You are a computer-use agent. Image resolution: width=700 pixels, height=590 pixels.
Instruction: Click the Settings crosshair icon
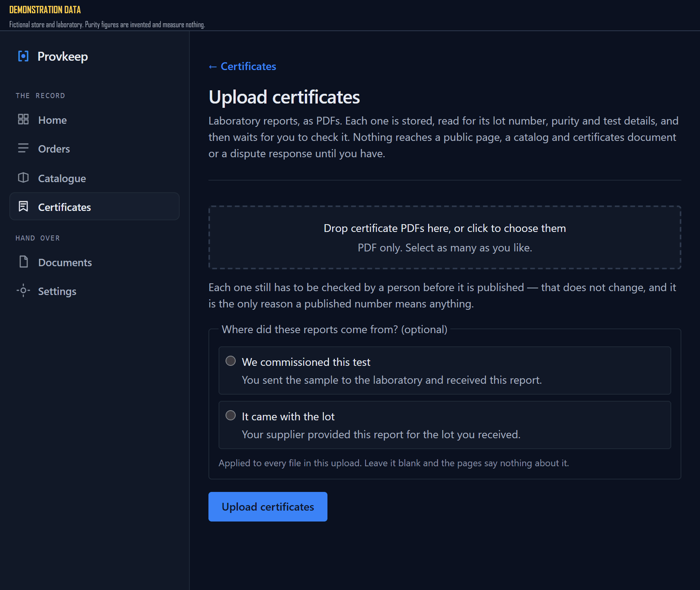23,290
